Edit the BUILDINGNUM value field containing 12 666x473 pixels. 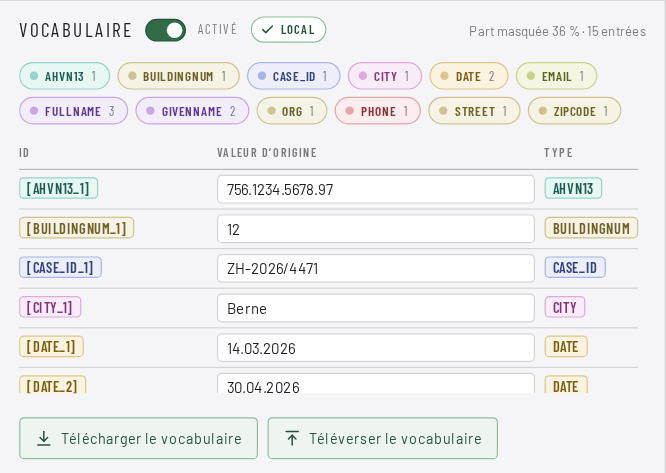pos(375,229)
